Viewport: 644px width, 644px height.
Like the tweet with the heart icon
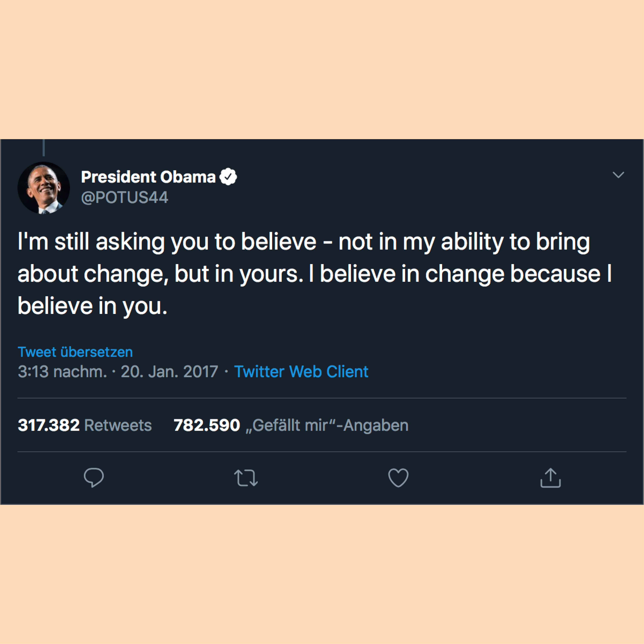[398, 478]
